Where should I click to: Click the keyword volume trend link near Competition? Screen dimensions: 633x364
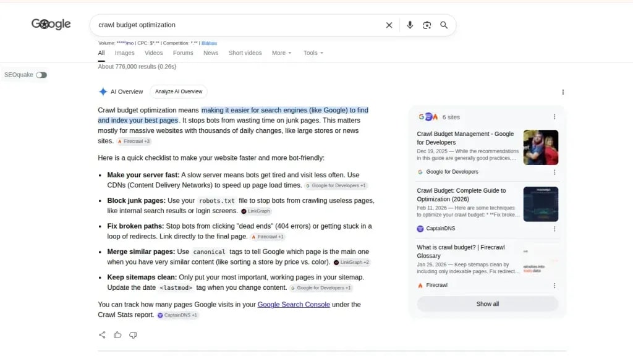[x=209, y=43]
